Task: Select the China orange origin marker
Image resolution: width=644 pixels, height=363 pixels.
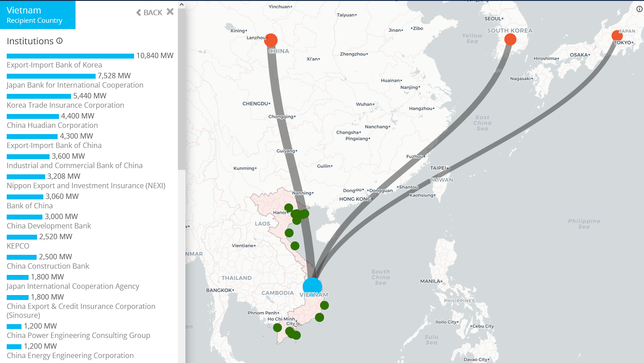Action: click(x=271, y=40)
